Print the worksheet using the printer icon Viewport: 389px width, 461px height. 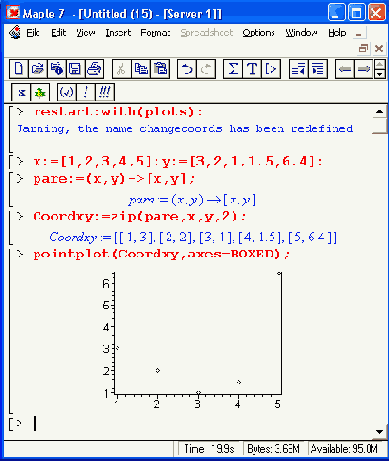tap(94, 69)
